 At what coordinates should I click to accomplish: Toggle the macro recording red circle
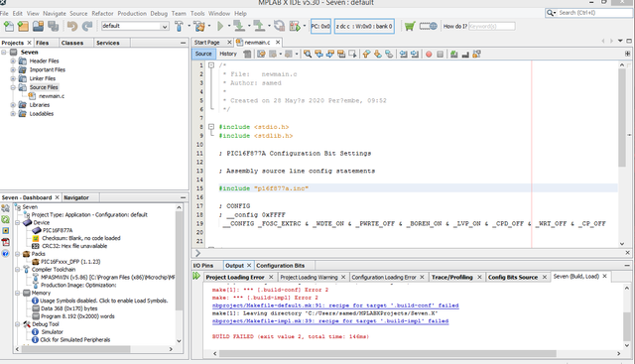click(x=429, y=54)
